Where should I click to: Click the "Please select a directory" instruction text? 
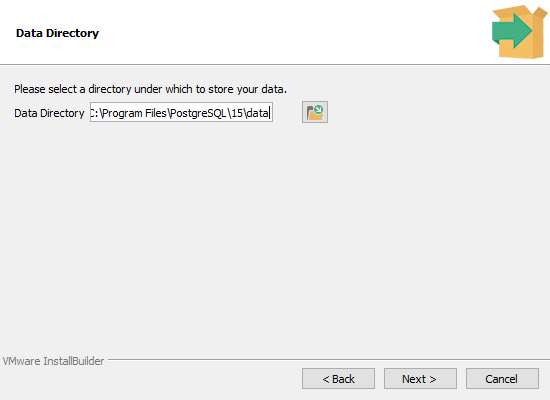(150, 89)
